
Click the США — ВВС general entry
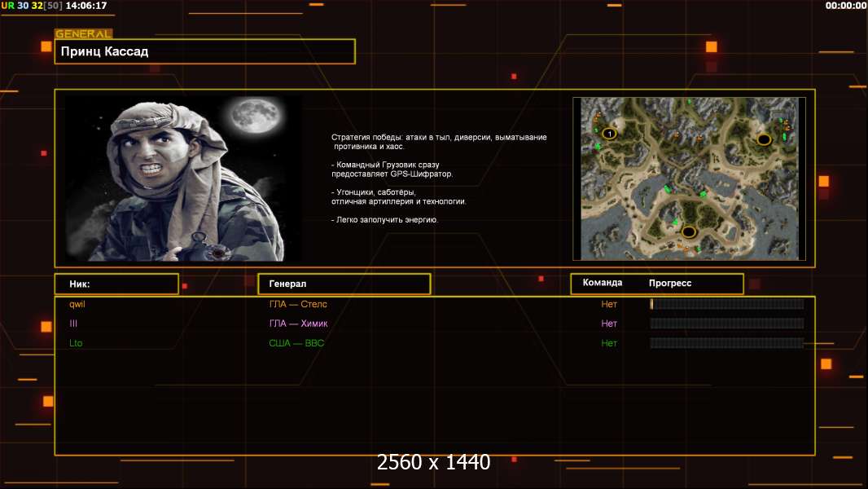click(296, 343)
